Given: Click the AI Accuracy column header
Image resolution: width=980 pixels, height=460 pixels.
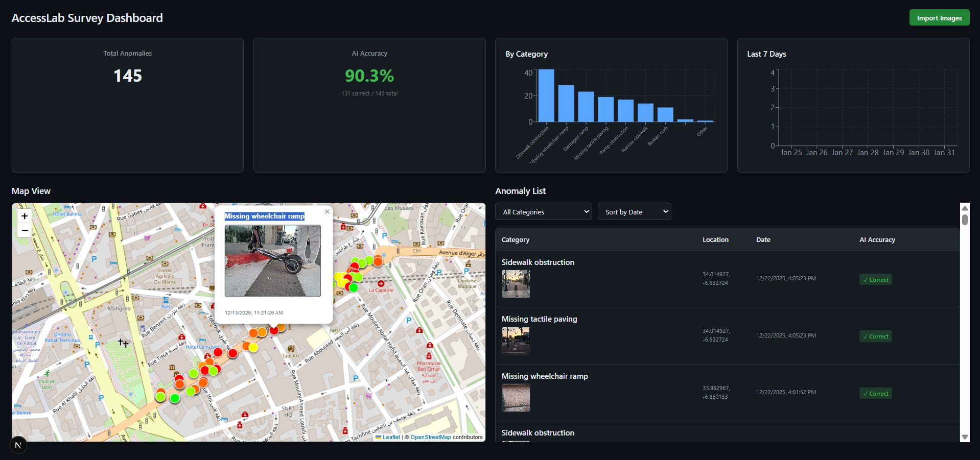Looking at the screenshot, I should click(877, 239).
